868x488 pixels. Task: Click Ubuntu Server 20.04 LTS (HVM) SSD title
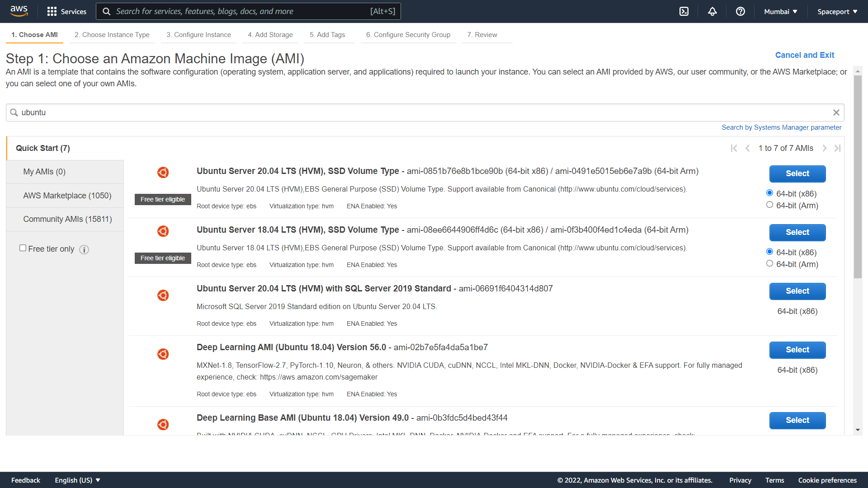tap(298, 171)
